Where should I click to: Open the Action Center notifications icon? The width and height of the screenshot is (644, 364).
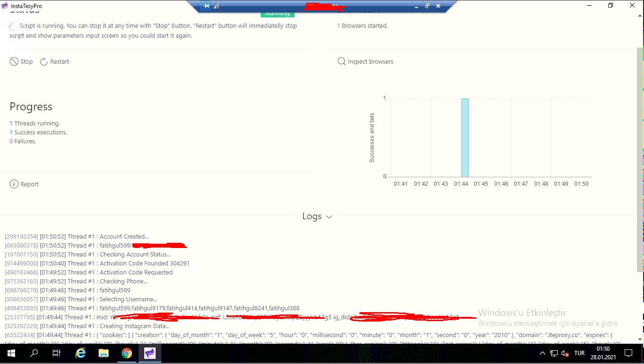tap(628, 353)
